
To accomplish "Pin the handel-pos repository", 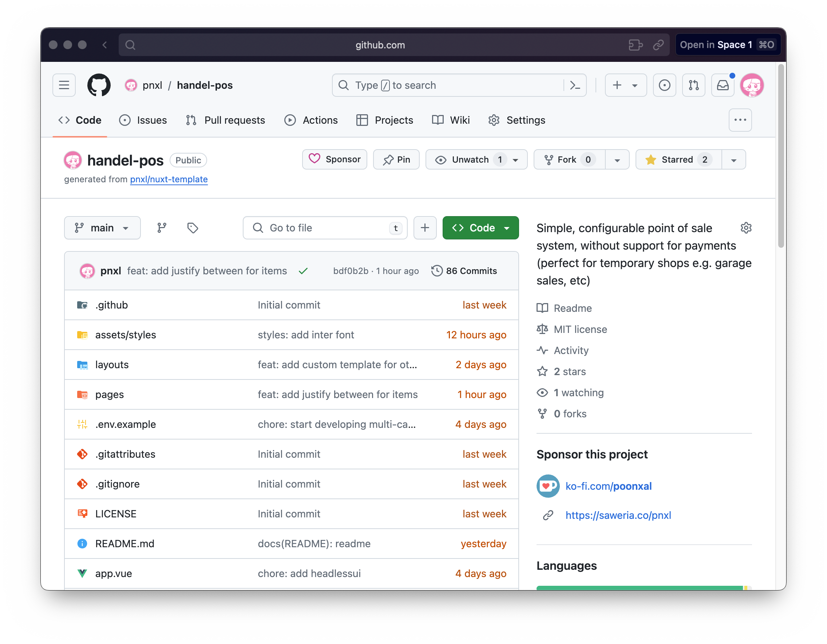I will coord(396,159).
